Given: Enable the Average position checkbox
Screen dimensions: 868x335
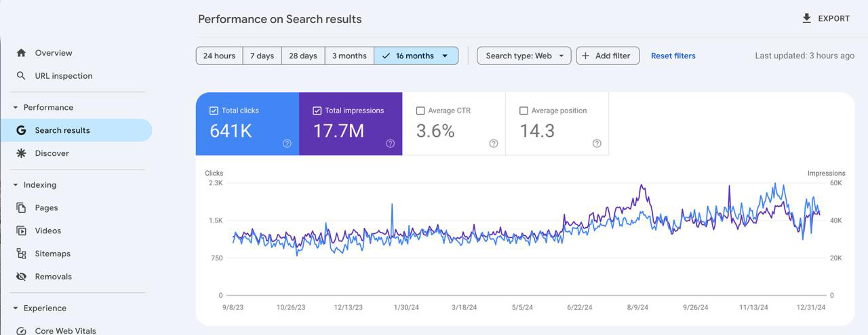Looking at the screenshot, I should point(524,111).
